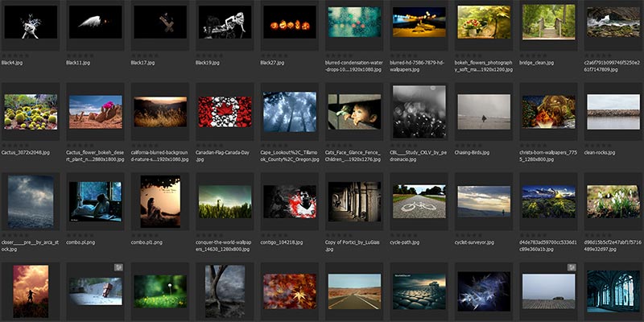Select the combo.pl1.png thumbnail
The width and height of the screenshot is (644, 322).
click(160, 201)
